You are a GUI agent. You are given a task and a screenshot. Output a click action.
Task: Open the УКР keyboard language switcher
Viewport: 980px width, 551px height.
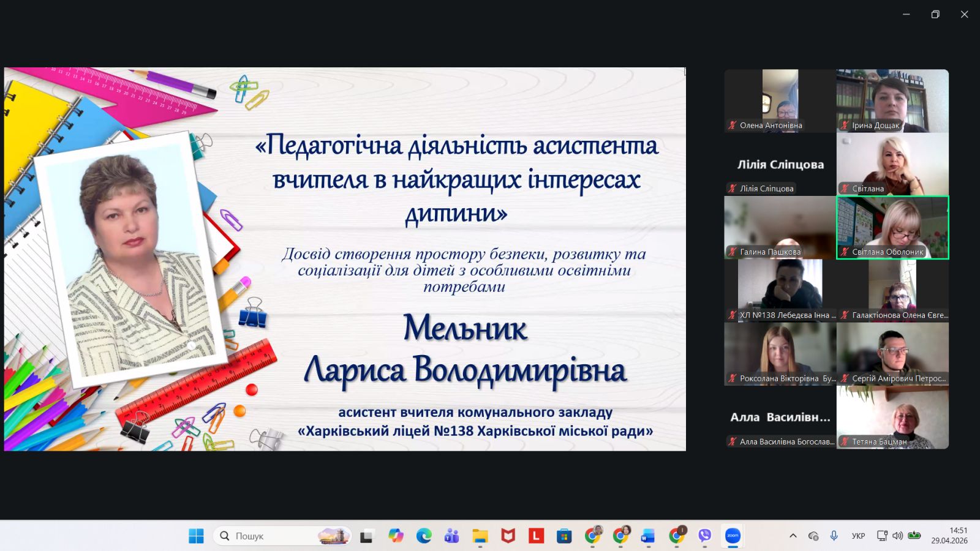coord(858,536)
